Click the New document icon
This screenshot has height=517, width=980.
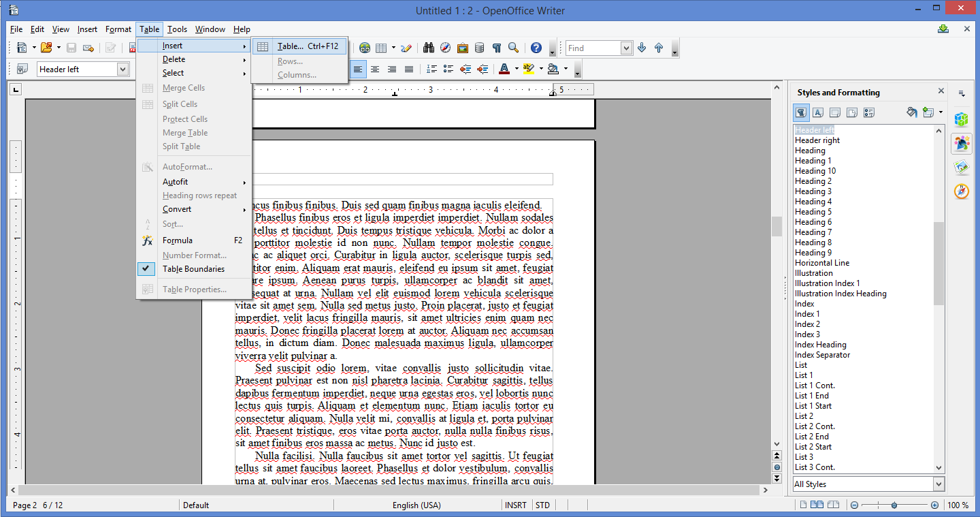21,48
